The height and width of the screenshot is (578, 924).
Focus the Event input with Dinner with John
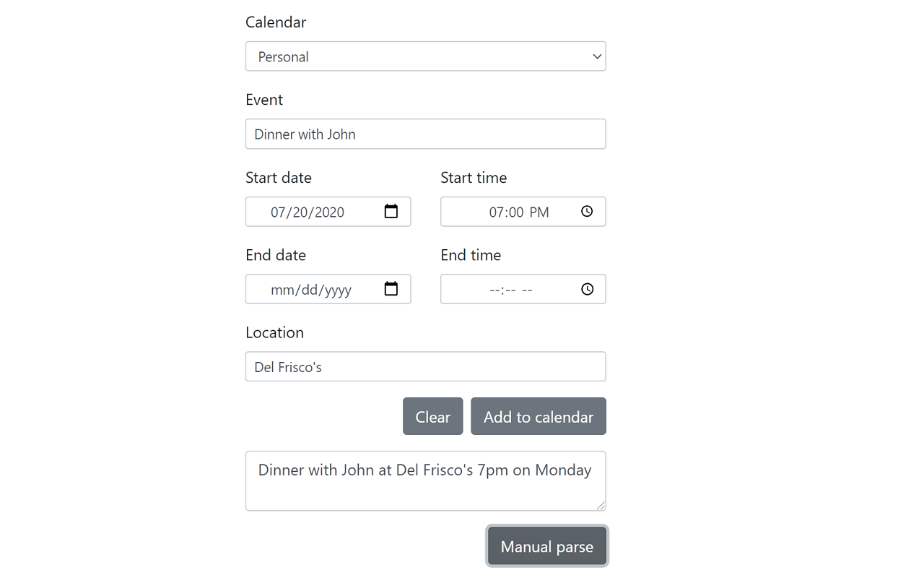(426, 134)
